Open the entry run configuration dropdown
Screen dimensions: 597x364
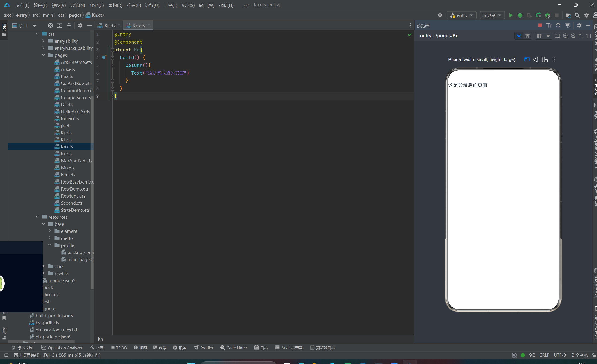462,15
